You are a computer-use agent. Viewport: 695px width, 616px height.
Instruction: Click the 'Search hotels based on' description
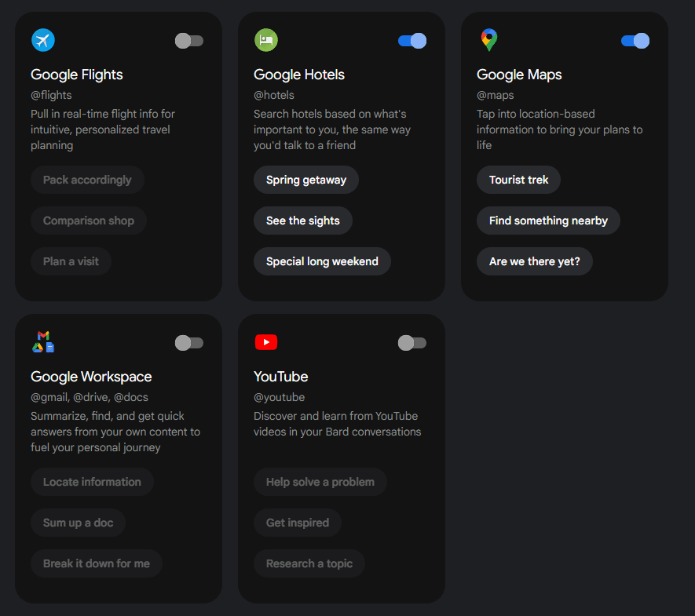coord(332,129)
